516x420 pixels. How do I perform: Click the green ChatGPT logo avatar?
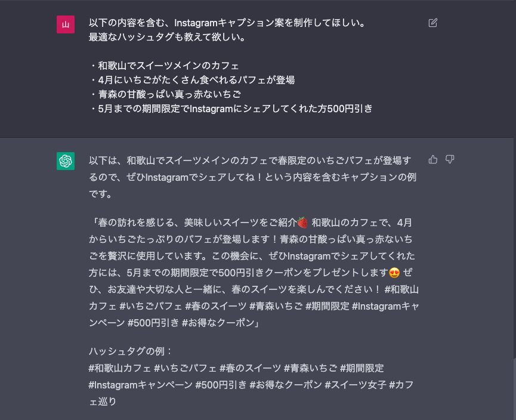(66, 161)
